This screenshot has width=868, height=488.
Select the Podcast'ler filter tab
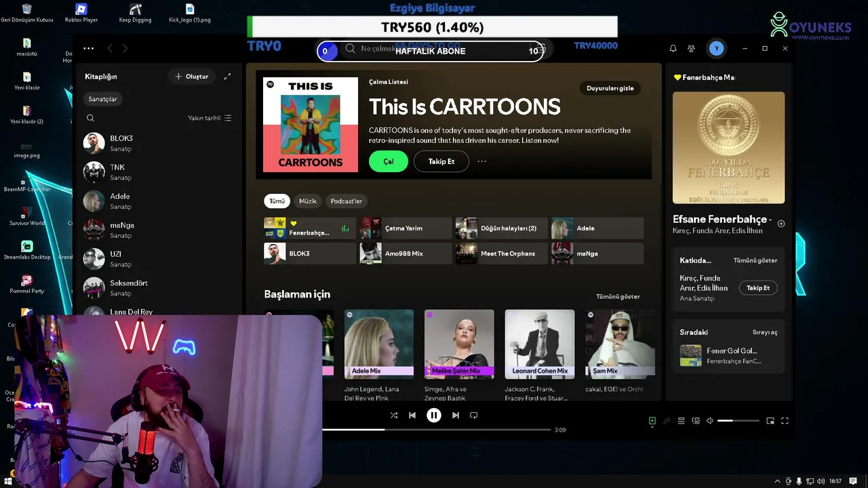coord(347,201)
